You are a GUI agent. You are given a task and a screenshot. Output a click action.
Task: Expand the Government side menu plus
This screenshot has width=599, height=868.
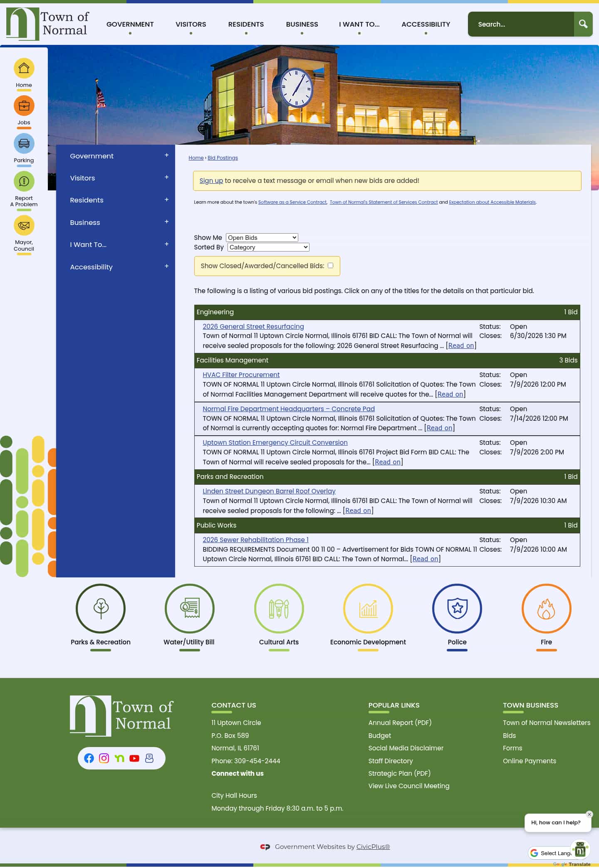pos(166,155)
